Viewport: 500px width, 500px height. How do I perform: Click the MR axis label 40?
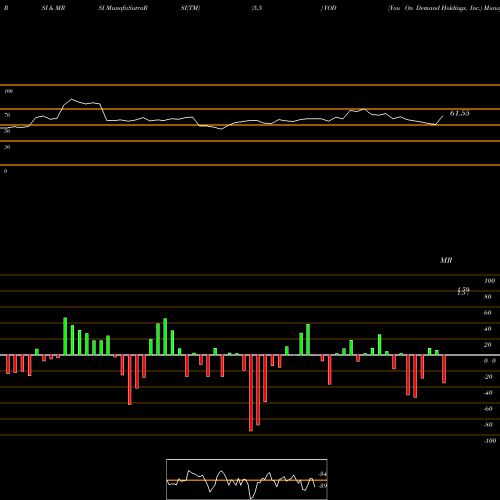click(488, 329)
